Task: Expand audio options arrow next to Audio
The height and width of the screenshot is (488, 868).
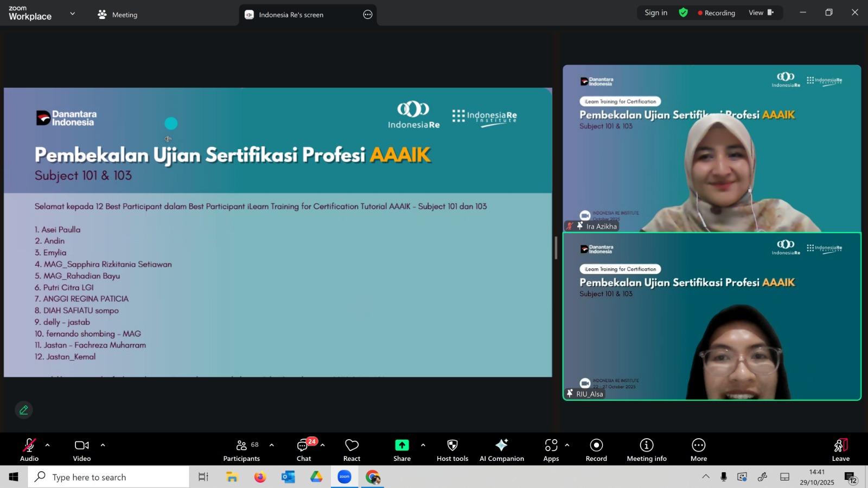Action: click(x=48, y=445)
